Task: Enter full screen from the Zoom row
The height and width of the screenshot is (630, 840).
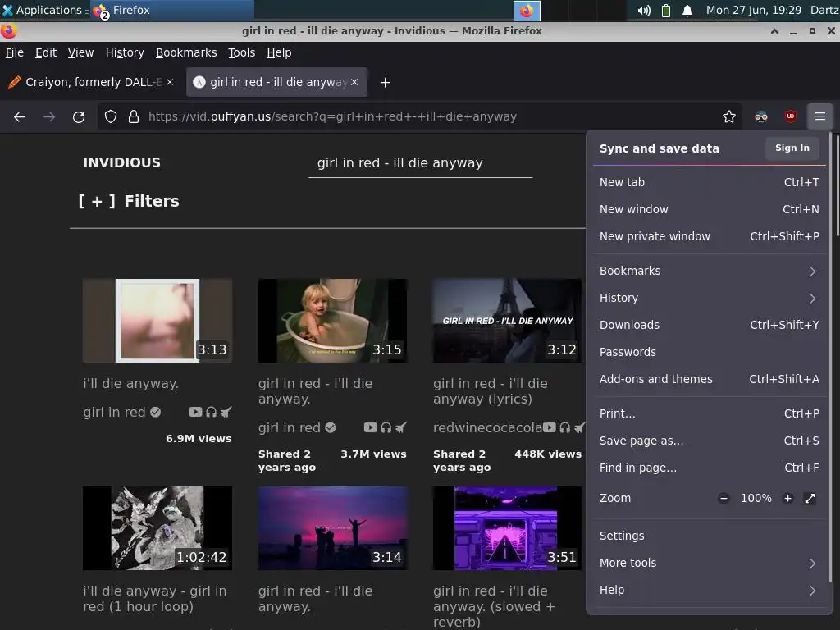Action: pos(810,498)
